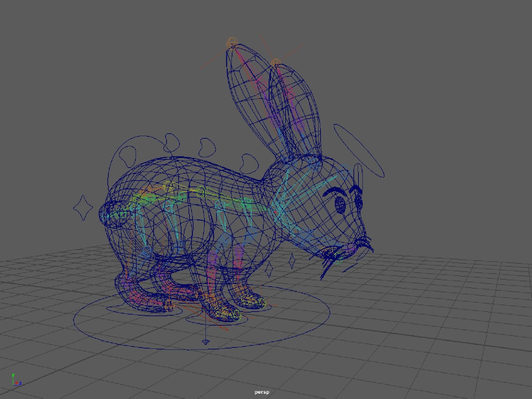This screenshot has width=532, height=399.
Task: Click the persp camera label
Action: 262,392
